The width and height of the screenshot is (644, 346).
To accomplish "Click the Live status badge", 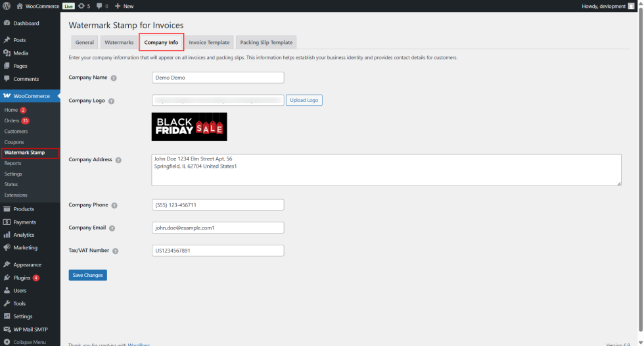I will tap(68, 6).
